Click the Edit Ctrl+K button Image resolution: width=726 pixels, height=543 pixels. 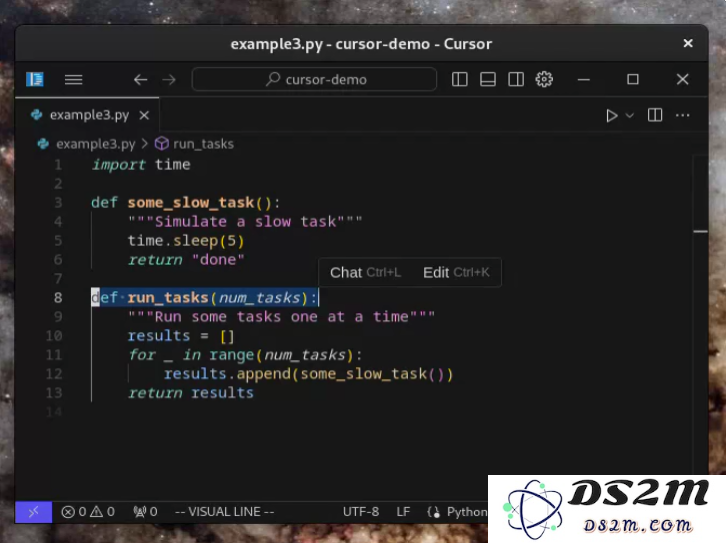pos(456,272)
